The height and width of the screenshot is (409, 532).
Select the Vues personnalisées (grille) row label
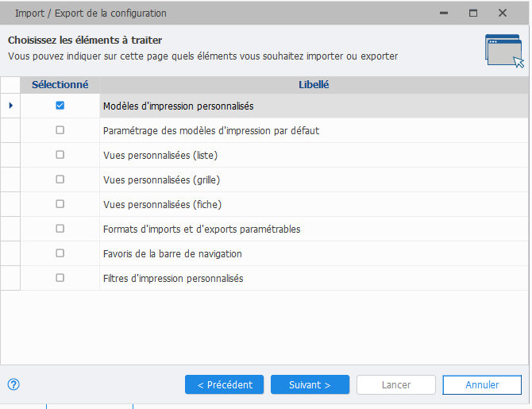[161, 179]
